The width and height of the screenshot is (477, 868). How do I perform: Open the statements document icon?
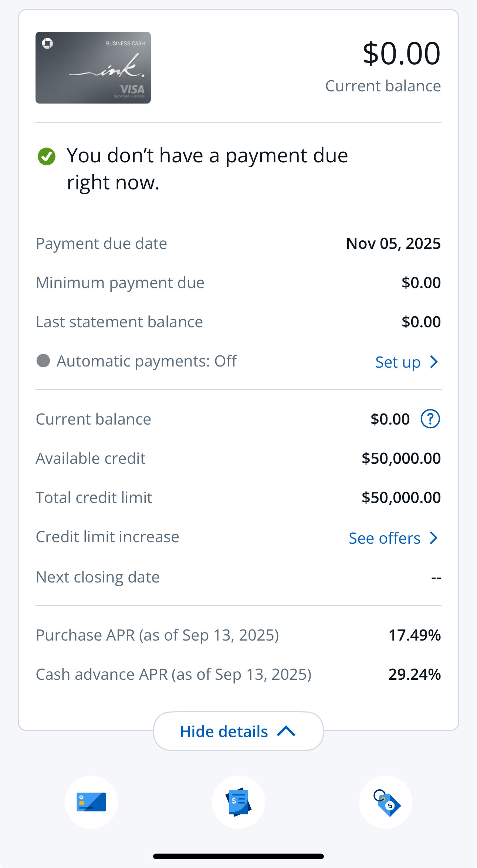click(x=238, y=801)
